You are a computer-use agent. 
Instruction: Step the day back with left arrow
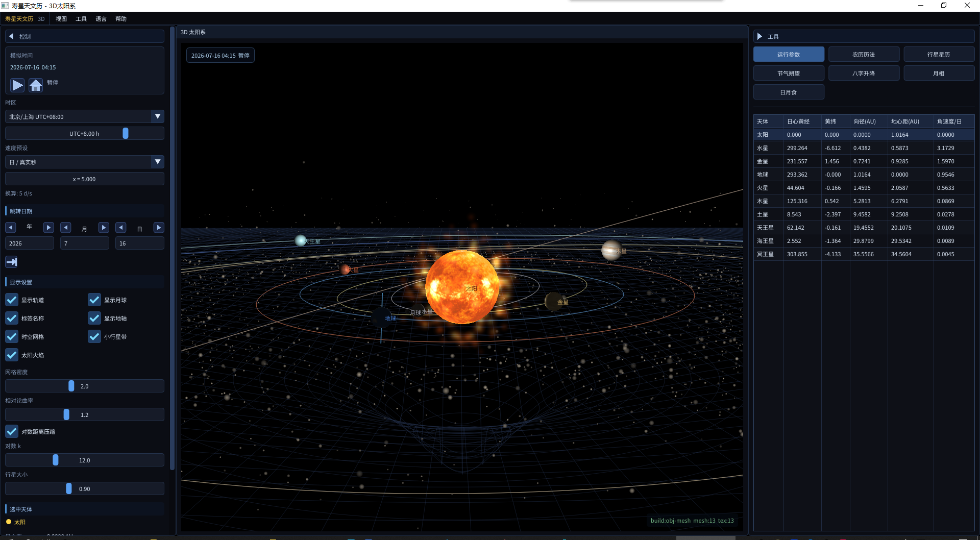click(x=121, y=228)
